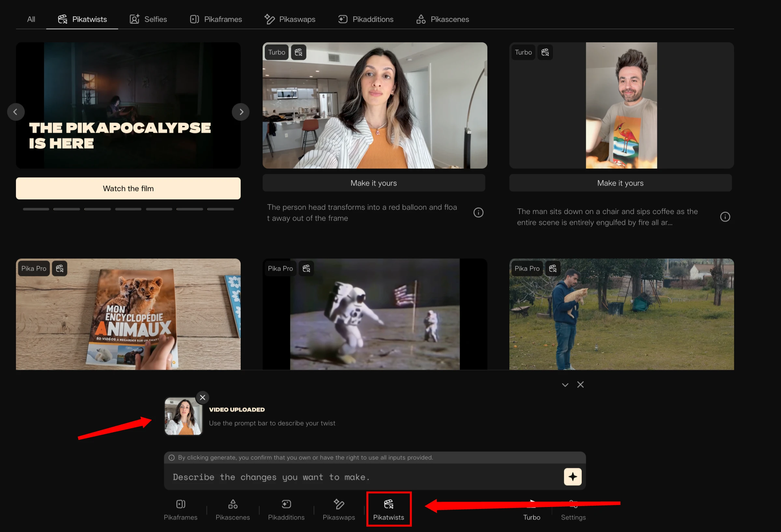Select Pikadditions mode in bottom toolbar
Viewport: 781px width, 532px height.
286,510
